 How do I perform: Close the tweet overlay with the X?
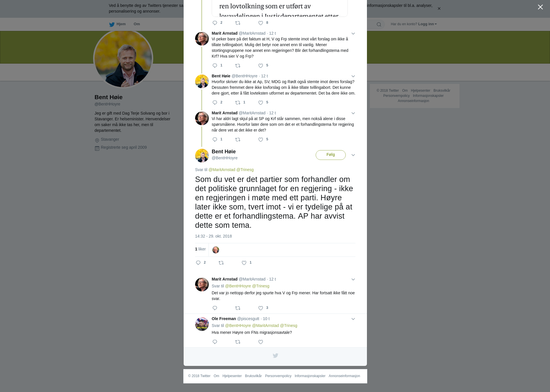(x=540, y=7)
